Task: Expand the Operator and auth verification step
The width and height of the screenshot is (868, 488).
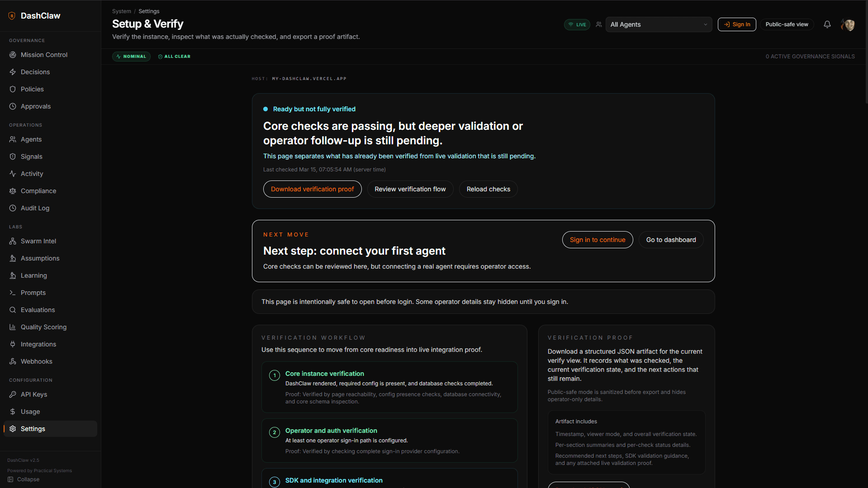Action: pos(389,441)
